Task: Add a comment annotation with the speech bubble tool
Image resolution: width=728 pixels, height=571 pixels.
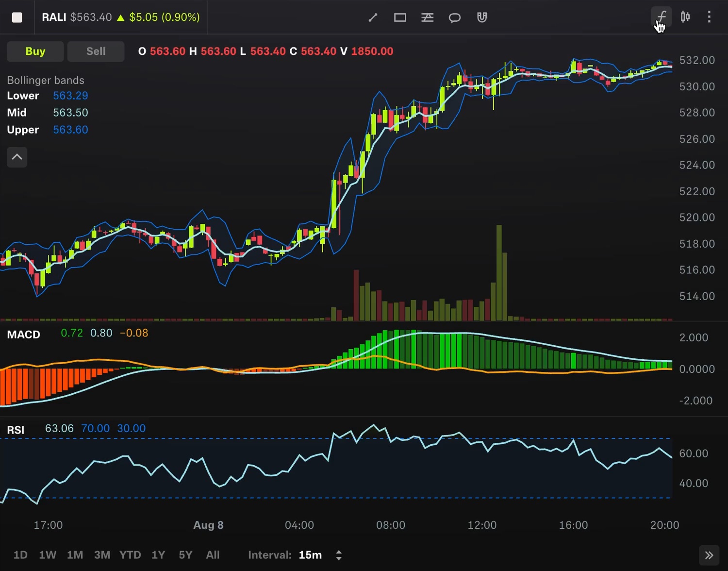Action: [454, 17]
